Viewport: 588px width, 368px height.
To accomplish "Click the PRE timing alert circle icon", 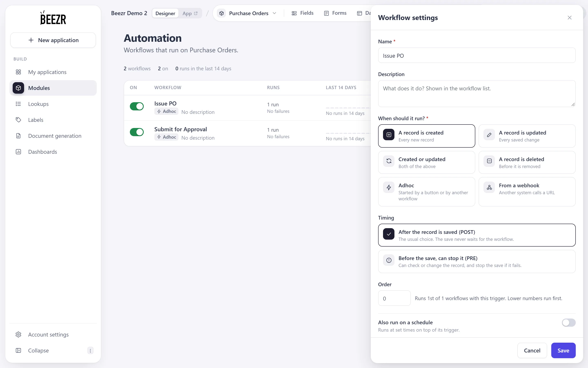I will [x=389, y=260].
